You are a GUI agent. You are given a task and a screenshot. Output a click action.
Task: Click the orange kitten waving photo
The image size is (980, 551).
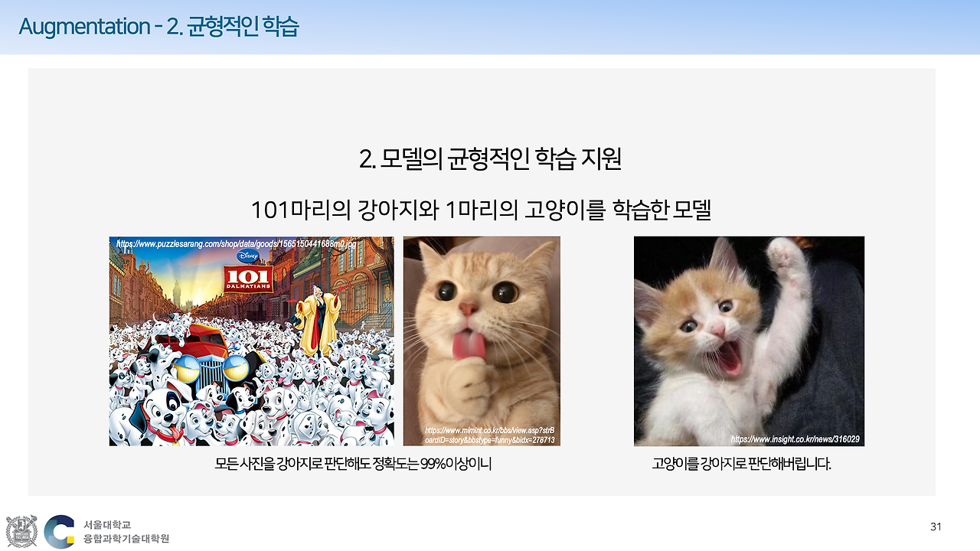tap(749, 341)
